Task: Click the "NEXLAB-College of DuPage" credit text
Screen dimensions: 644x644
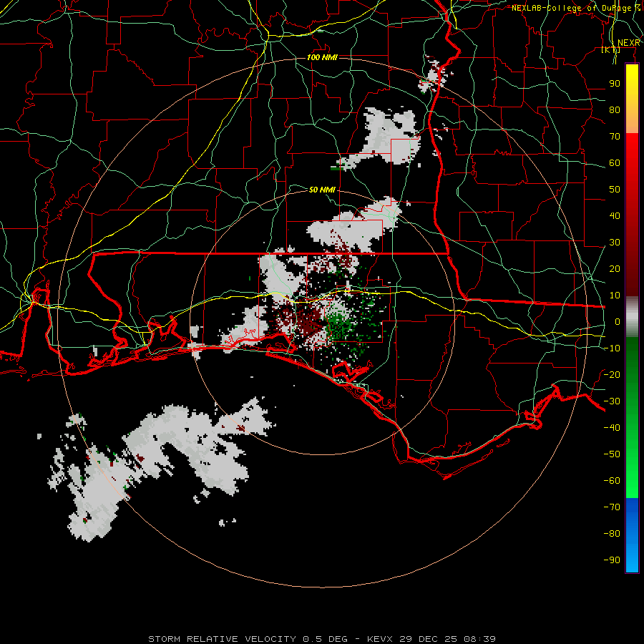Action: [x=572, y=8]
